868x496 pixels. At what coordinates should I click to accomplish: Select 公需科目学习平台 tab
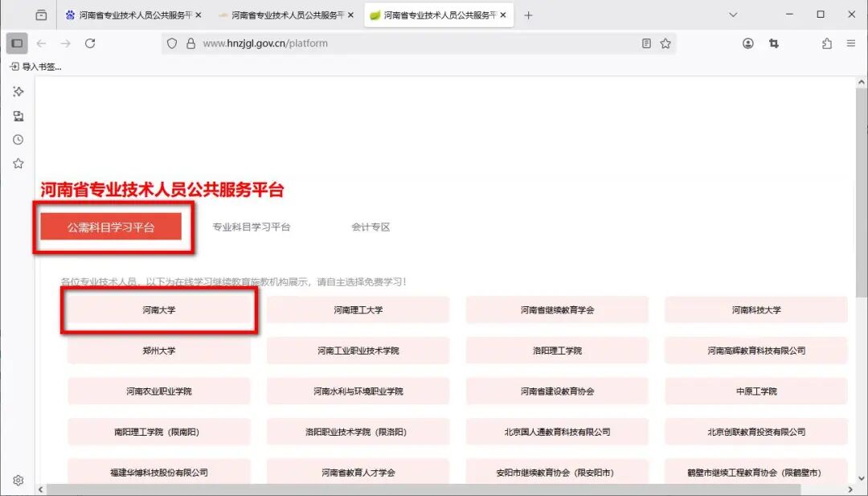point(111,227)
